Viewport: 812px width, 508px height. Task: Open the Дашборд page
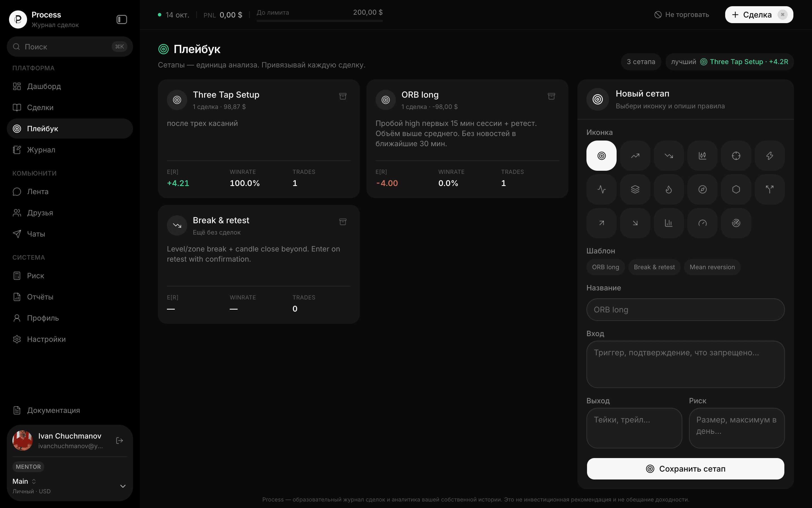(x=70, y=86)
